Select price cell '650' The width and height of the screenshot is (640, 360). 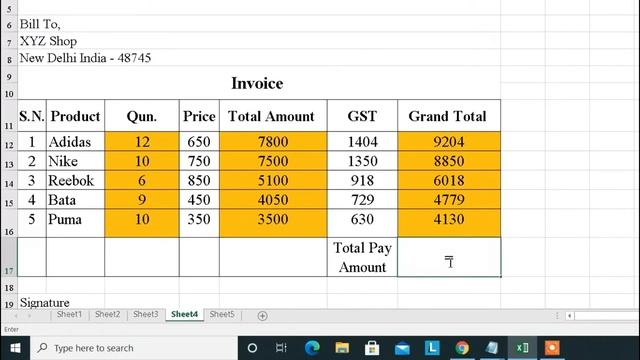point(199,142)
